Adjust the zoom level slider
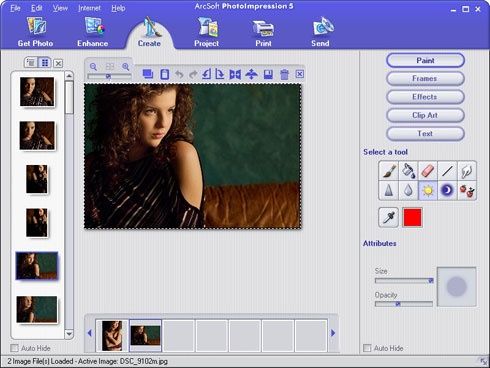 coord(109,76)
